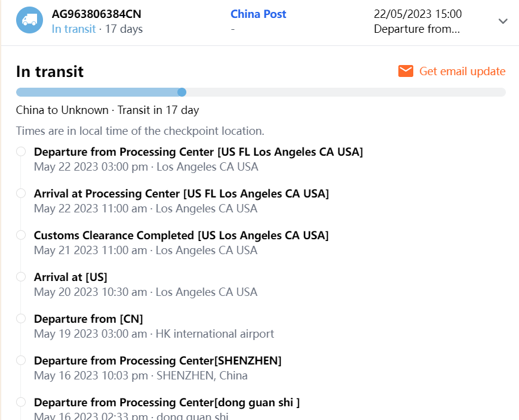The height and width of the screenshot is (420, 519).
Task: Select the Departure from [CN] event title
Action: [88, 319]
